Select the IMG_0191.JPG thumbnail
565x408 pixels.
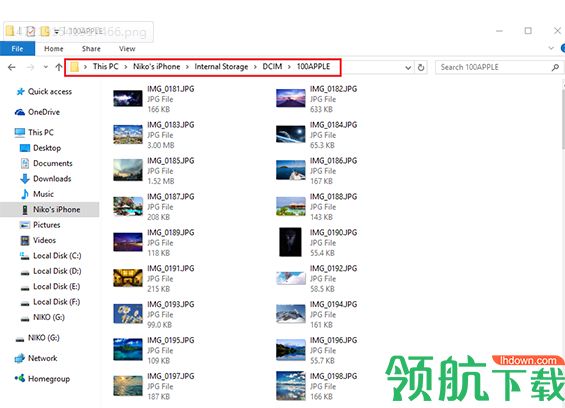[x=128, y=278]
